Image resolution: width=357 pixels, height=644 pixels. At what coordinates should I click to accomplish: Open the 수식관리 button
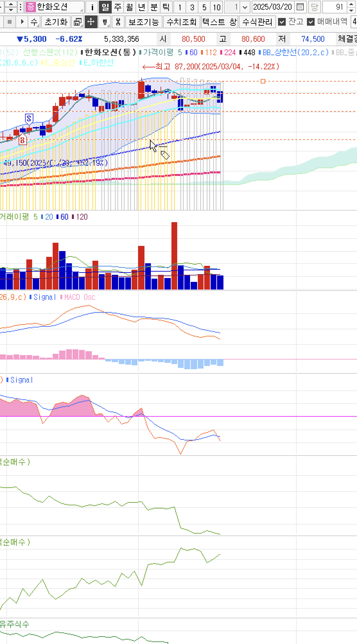[257, 22]
